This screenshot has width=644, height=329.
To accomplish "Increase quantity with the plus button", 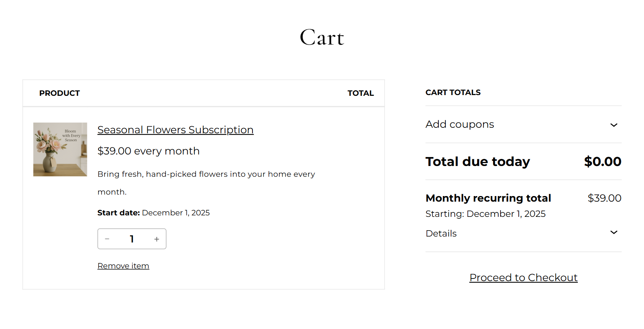I will [157, 239].
